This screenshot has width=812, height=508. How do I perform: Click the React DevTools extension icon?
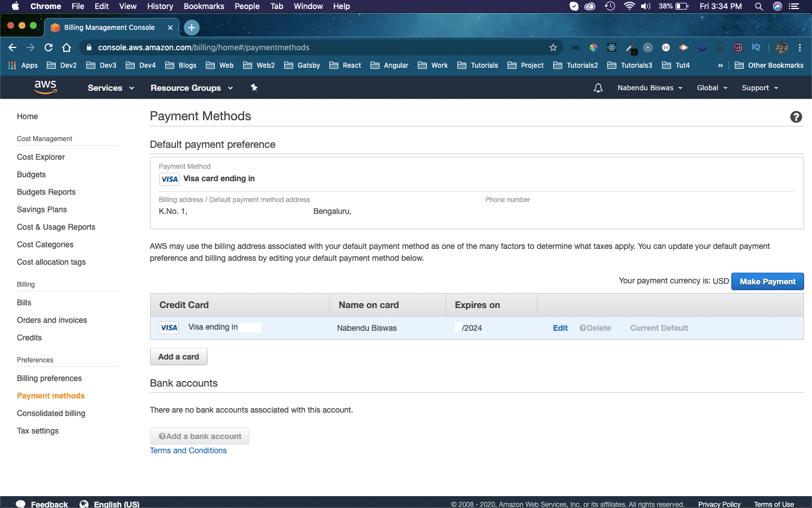[612, 47]
